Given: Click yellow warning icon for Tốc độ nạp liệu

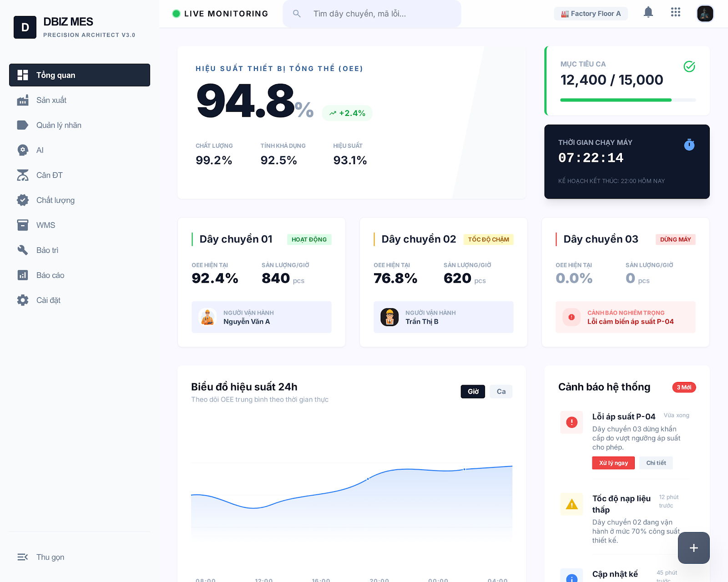Looking at the screenshot, I should click(x=572, y=504).
